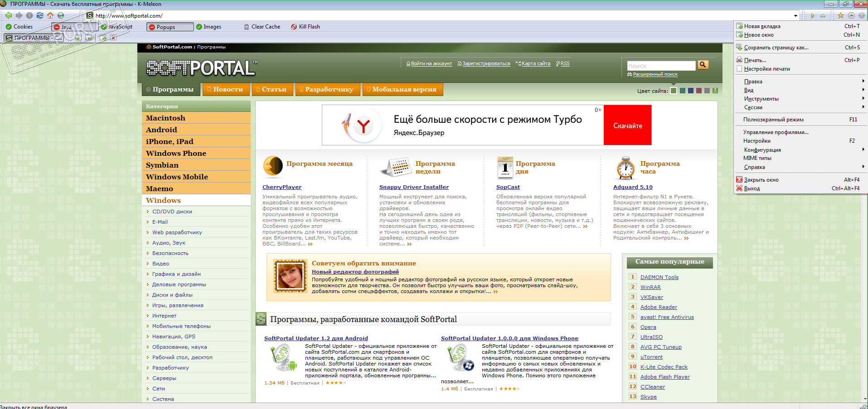Open the Home page via the house icon
Viewport: 868px width, 409px height.
50,15
